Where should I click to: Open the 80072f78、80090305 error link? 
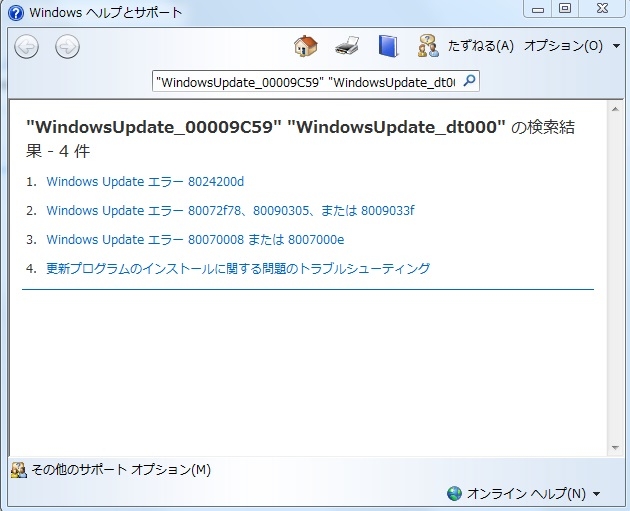(x=230, y=211)
